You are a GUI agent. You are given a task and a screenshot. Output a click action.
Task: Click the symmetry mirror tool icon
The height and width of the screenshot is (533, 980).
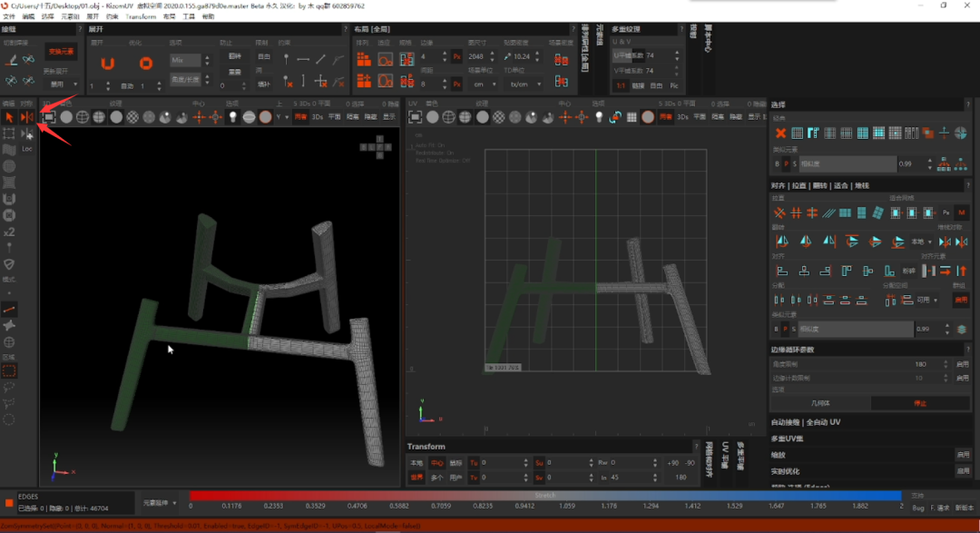click(27, 117)
